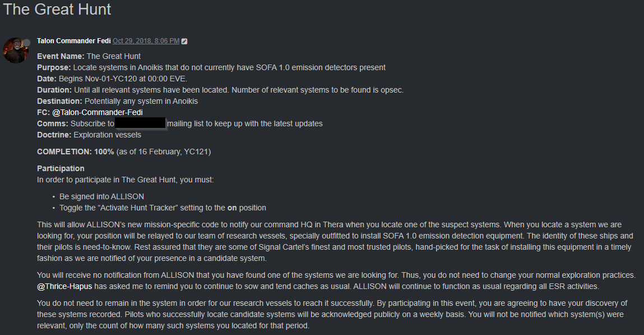Viewport: 644px width, 335px height.
Task: Open Talon Commander Fedi's avatar picture
Action: [16, 51]
